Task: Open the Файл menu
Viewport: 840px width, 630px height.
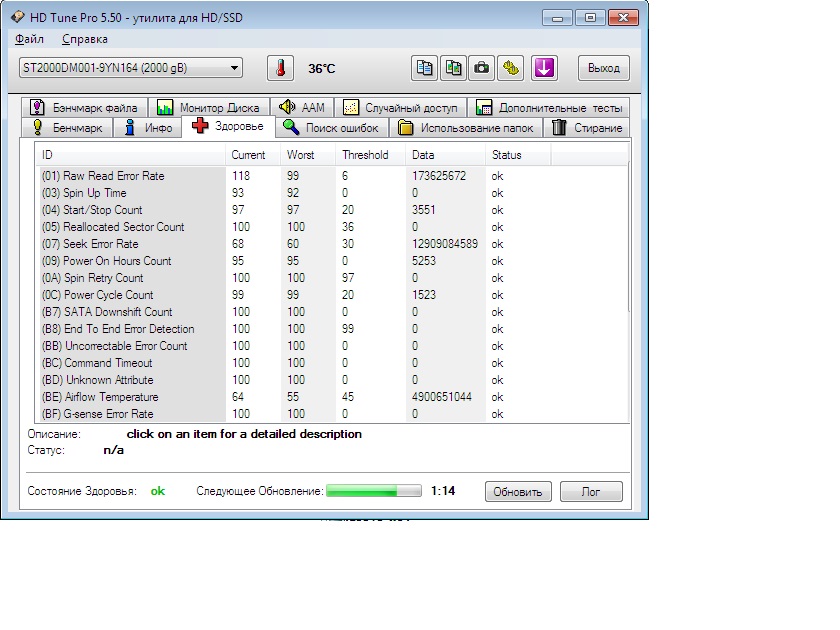Action: coord(29,39)
